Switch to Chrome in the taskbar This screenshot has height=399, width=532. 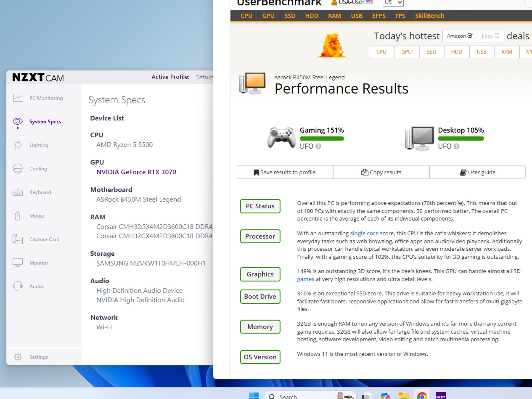point(422,396)
